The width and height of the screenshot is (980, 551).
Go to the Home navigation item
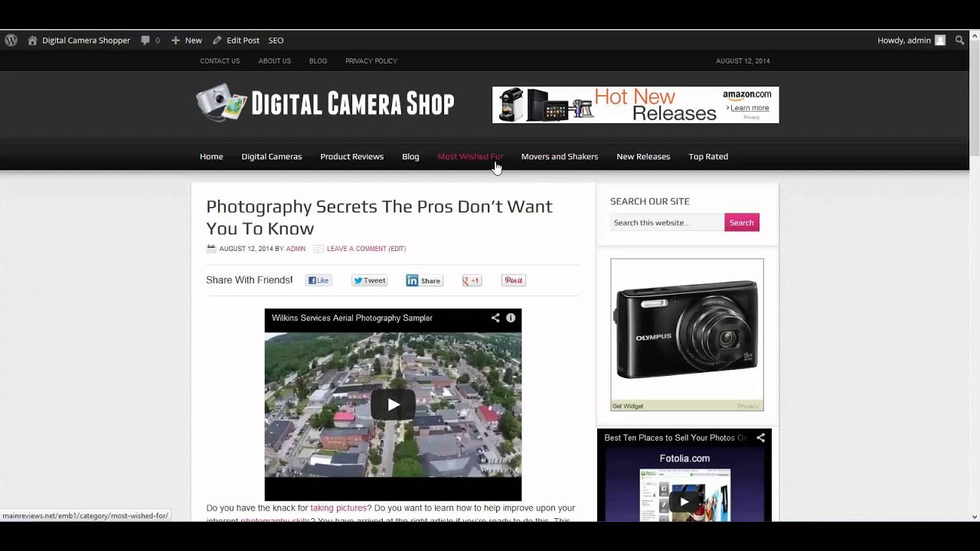click(x=211, y=157)
